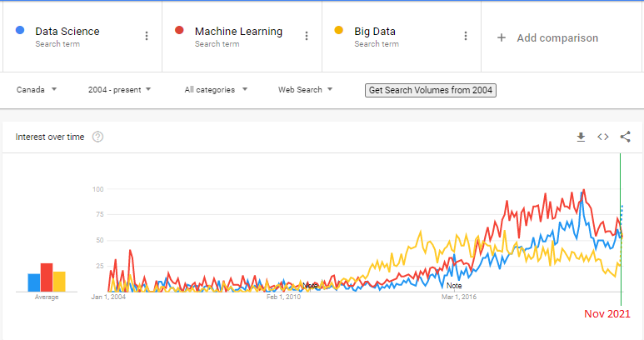The image size is (644, 340).
Task: Click the Note marker near Mar 2016
Action: (454, 285)
